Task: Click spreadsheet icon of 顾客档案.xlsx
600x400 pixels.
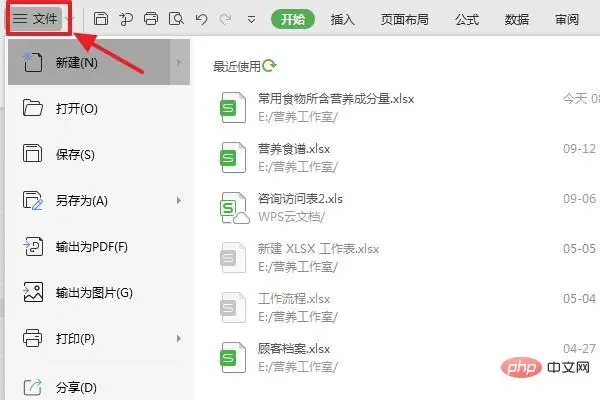Action: (233, 358)
